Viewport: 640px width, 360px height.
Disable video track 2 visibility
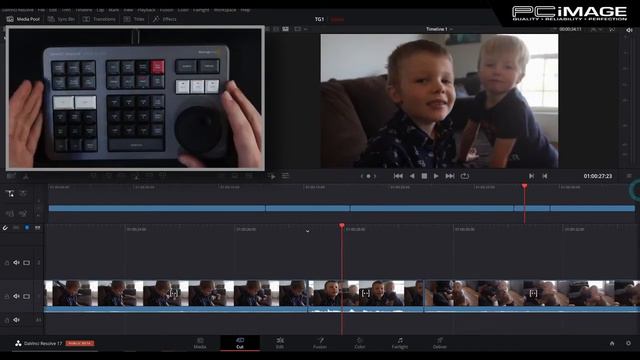pyautogui.click(x=27, y=263)
